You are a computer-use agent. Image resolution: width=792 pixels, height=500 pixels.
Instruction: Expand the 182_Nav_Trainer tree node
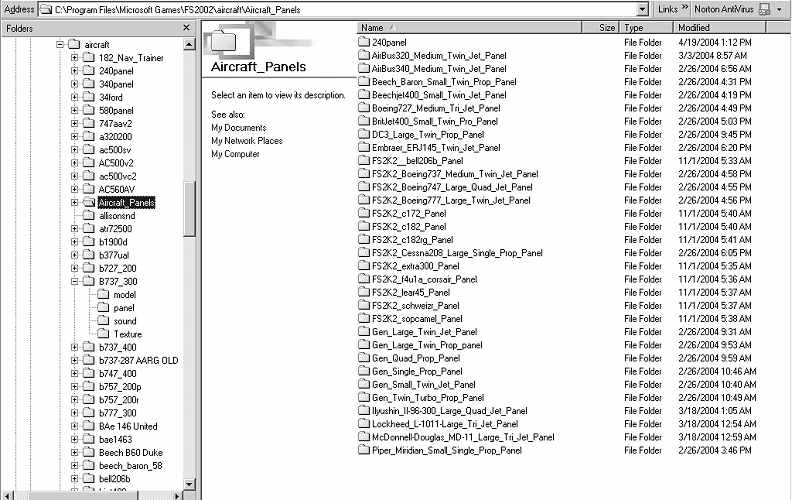click(74, 58)
